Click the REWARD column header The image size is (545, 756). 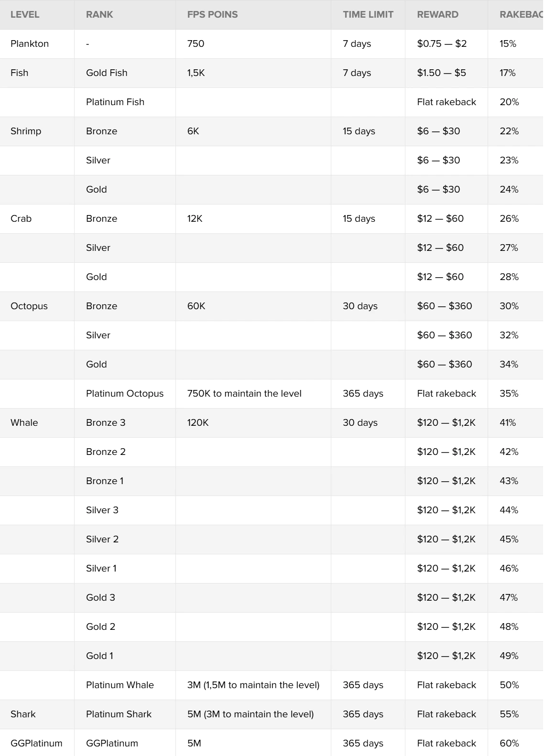pyautogui.click(x=437, y=14)
